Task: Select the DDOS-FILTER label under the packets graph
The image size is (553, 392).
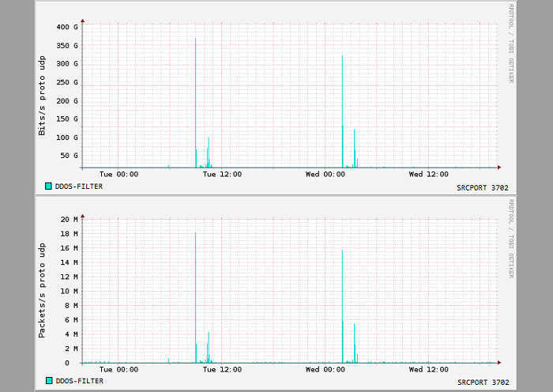Action: (x=80, y=381)
